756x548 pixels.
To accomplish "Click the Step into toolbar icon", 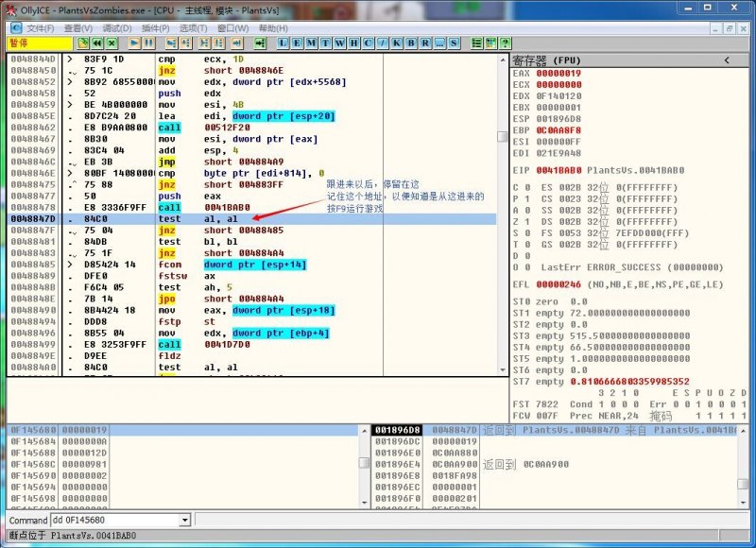I will pos(171,43).
